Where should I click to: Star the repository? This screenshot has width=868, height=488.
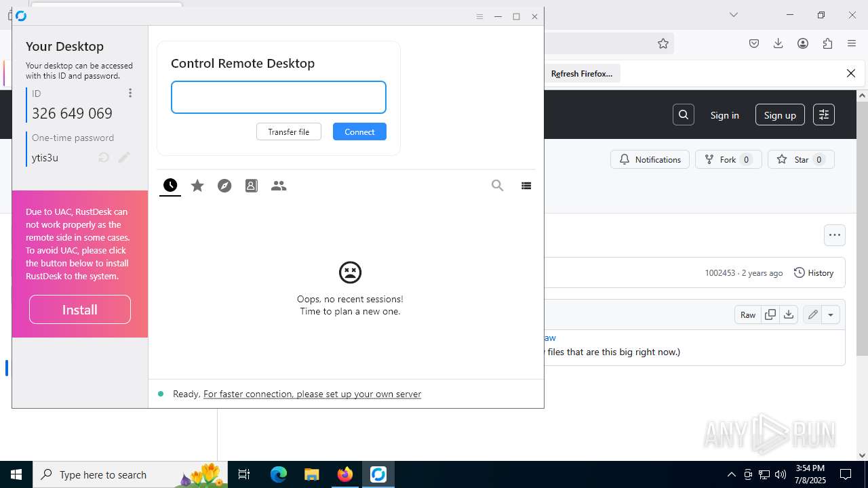pyautogui.click(x=801, y=159)
